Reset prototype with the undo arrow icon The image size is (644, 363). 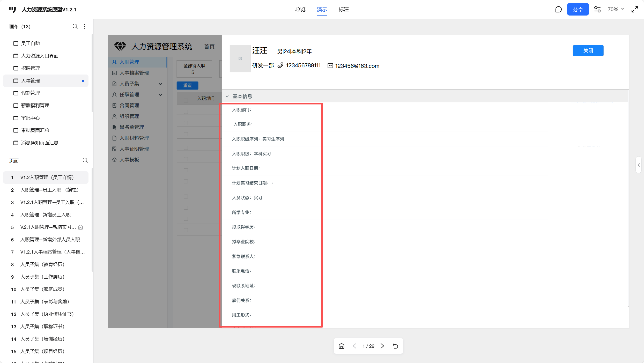click(x=395, y=346)
